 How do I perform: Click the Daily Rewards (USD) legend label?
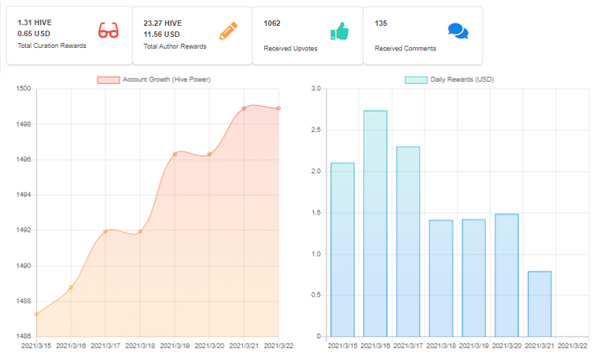coord(462,79)
